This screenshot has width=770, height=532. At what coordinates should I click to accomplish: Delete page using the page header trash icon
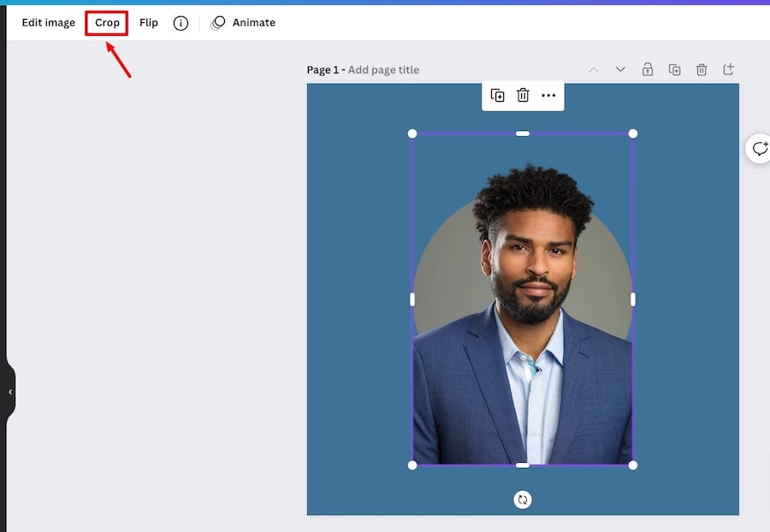(x=702, y=69)
